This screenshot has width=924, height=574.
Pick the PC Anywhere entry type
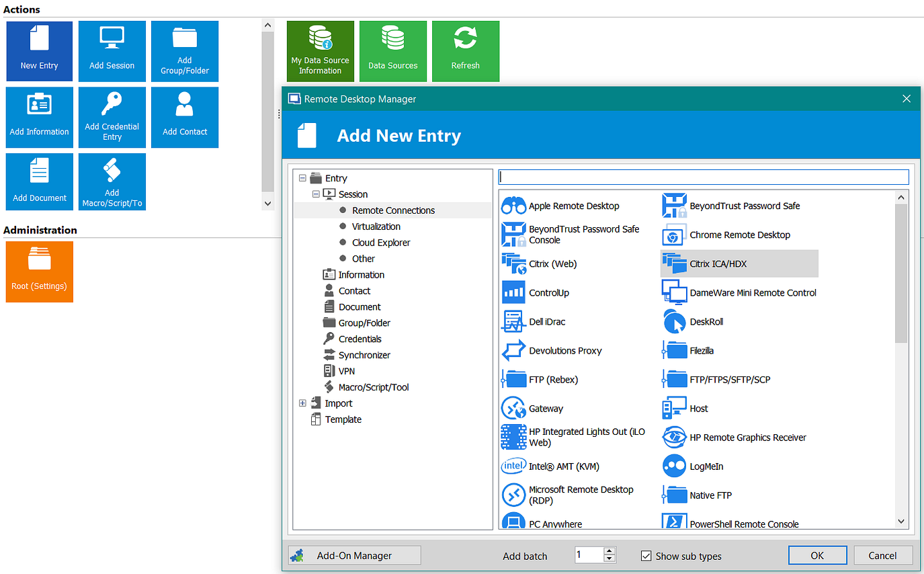click(x=542, y=521)
